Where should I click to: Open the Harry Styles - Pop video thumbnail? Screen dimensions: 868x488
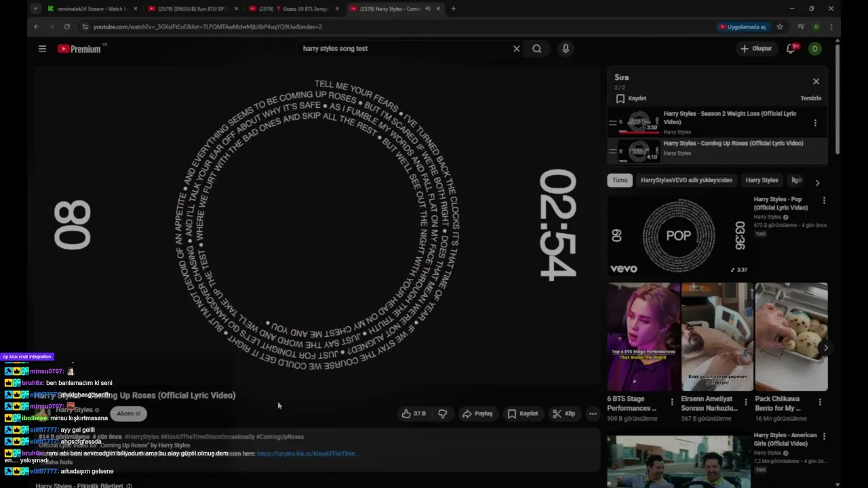pos(678,235)
